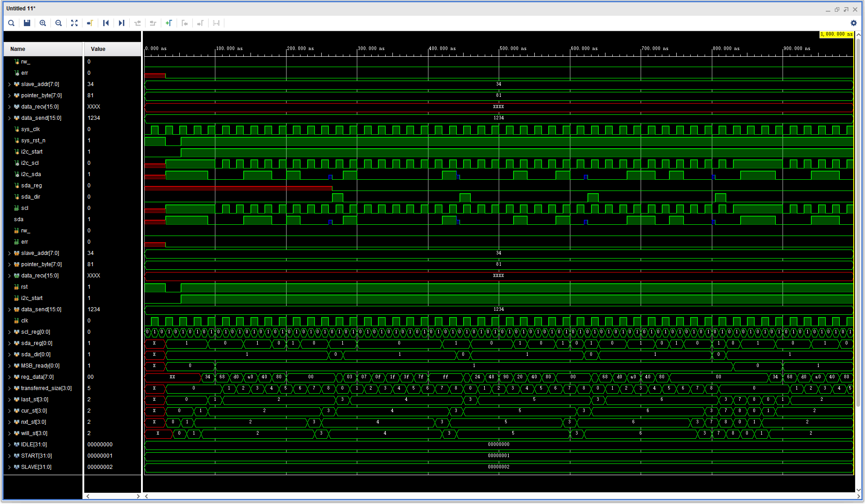865x504 pixels.
Task: Click the Value column header
Action: tap(98, 49)
